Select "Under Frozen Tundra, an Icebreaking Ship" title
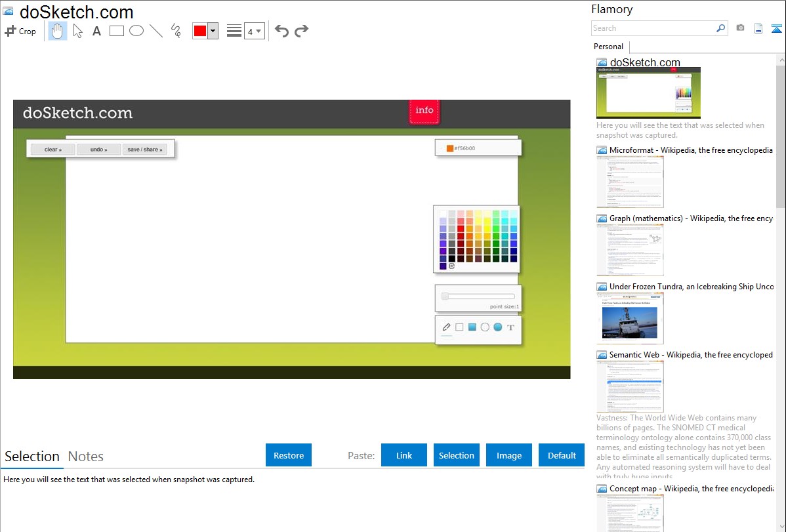Viewport: 786px width, 532px height. click(692, 286)
